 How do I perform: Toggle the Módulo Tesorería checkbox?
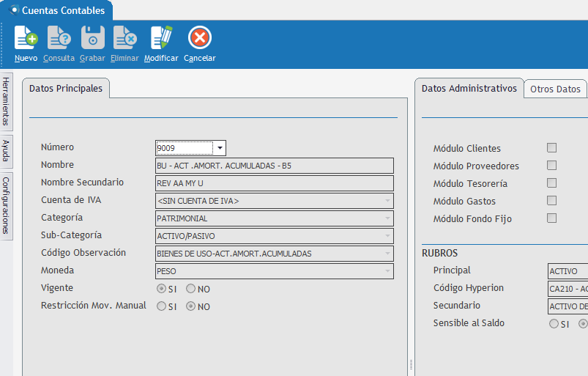[551, 183]
